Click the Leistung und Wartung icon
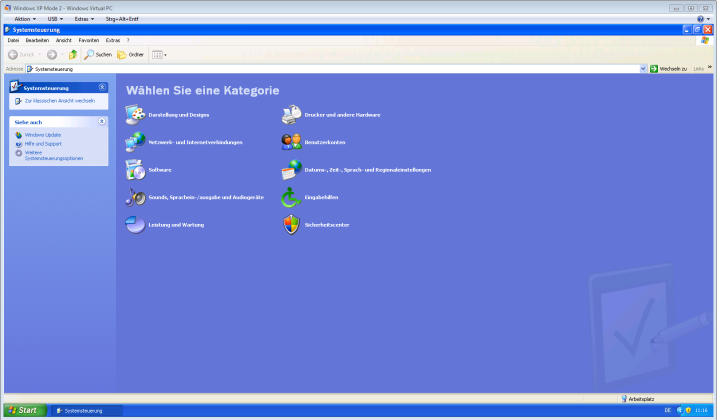717x420 pixels. tap(135, 225)
